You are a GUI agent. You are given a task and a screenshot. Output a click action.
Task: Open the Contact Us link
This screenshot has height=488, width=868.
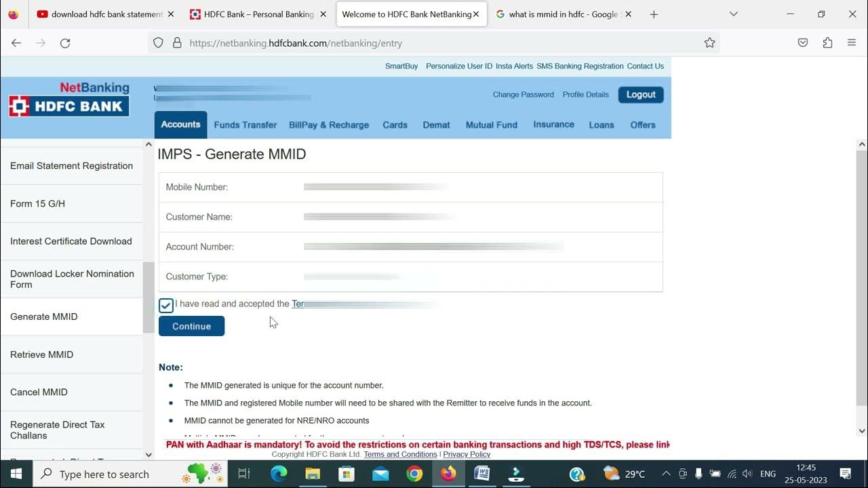coord(646,66)
